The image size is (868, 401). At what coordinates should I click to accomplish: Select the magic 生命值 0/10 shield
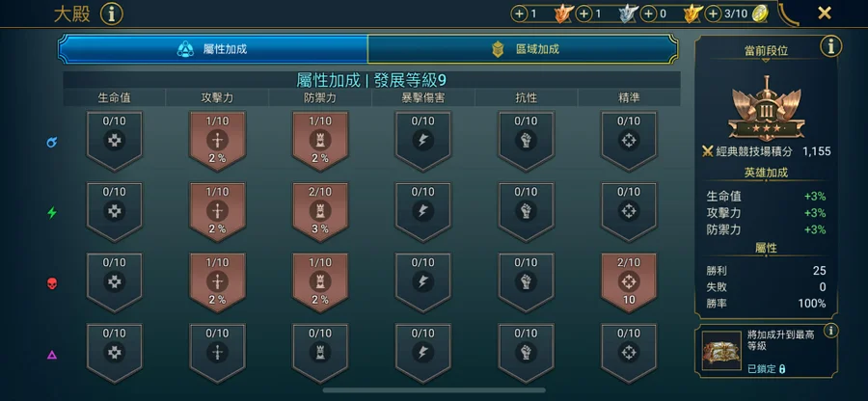(x=114, y=141)
